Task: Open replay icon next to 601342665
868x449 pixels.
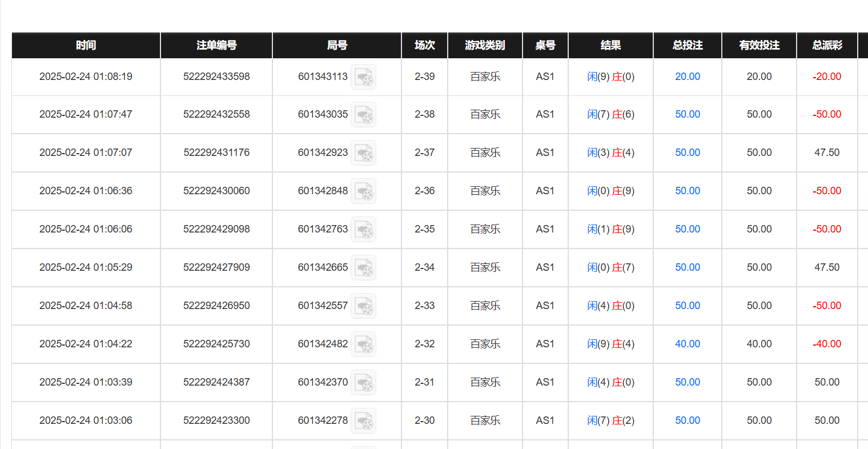Action: (363, 268)
